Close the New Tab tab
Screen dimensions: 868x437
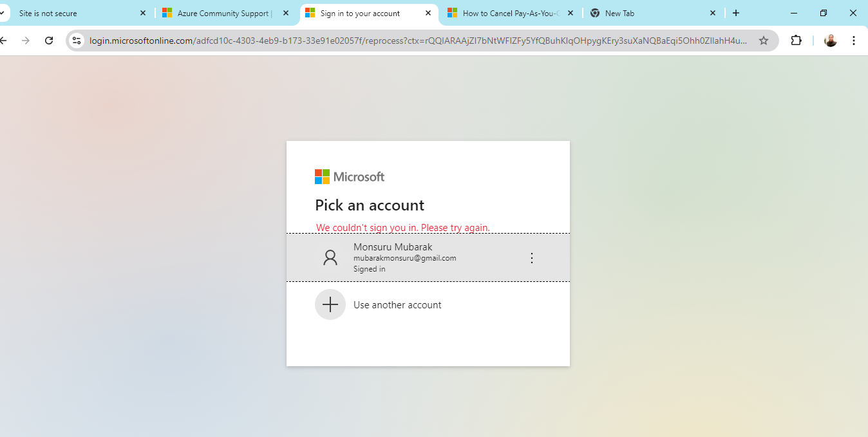(713, 13)
